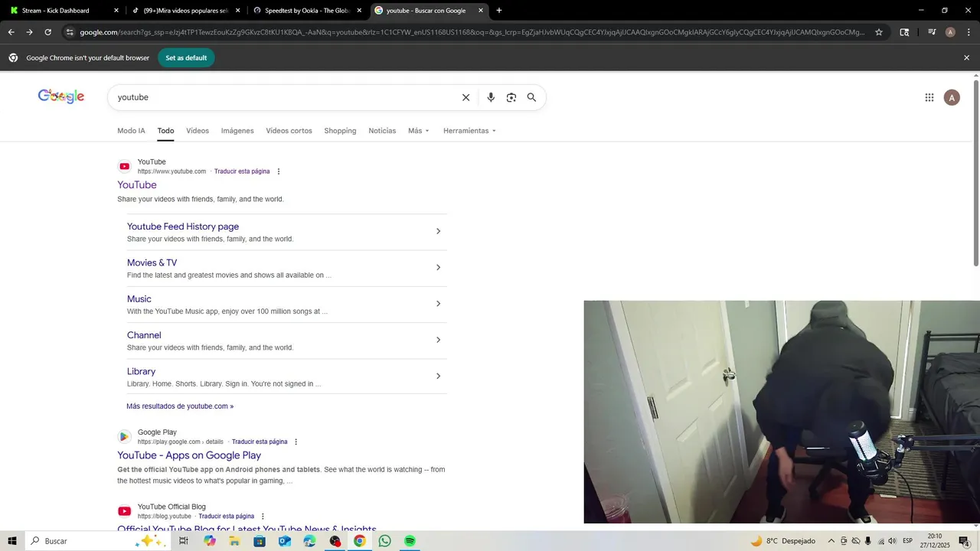Click the Chrome address bar URL
The image size is (980, 551).
pyautogui.click(x=471, y=32)
